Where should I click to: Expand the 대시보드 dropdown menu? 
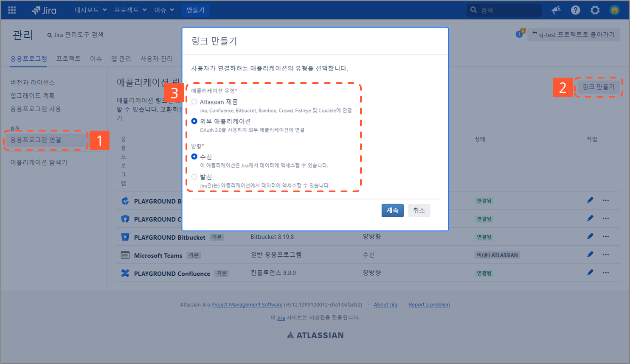click(90, 10)
